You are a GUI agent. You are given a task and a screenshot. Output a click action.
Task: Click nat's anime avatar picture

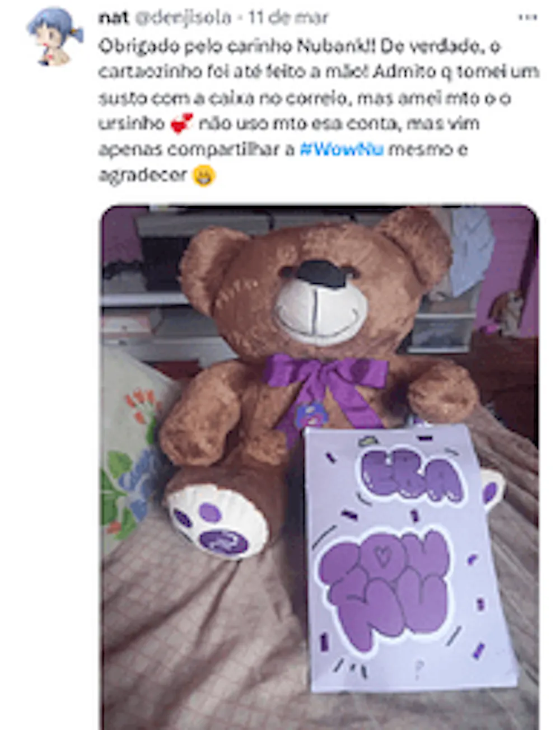click(x=55, y=36)
